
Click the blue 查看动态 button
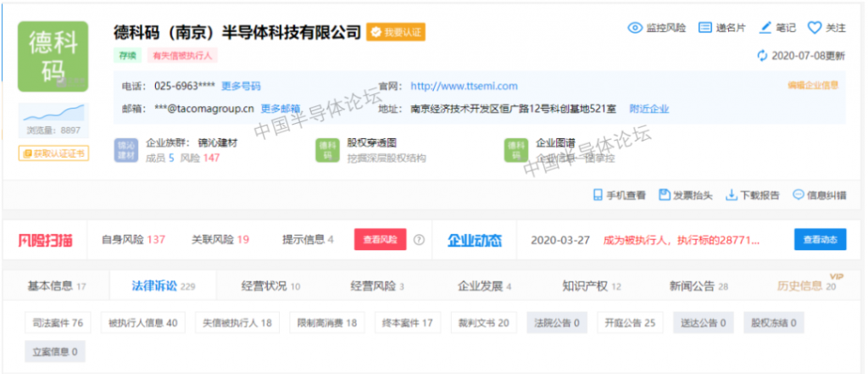click(821, 239)
